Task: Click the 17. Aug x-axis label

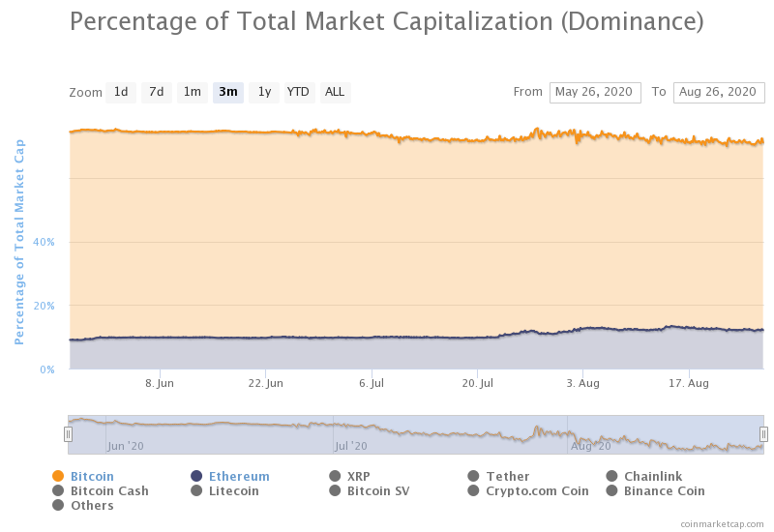Action: click(x=689, y=383)
